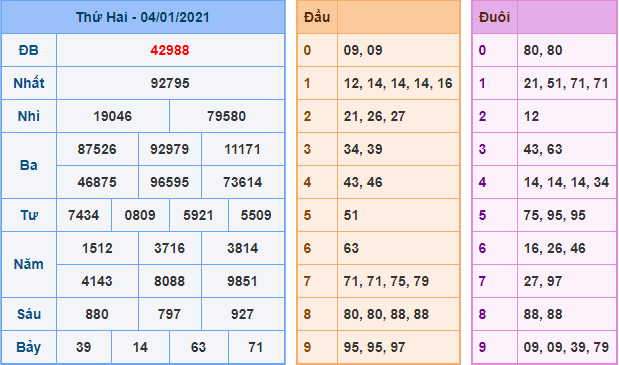This screenshot has height=365, width=619.
Task: Select the Bảy prize number 63
Action: click(x=198, y=347)
